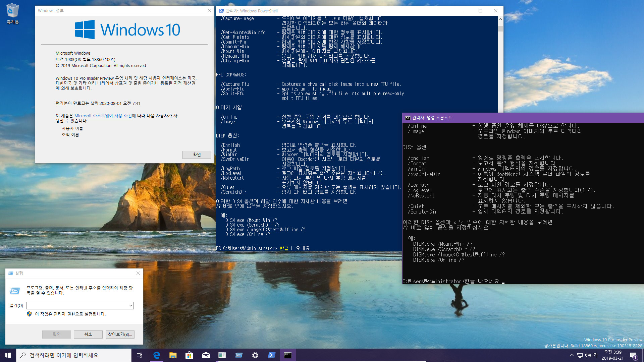The height and width of the screenshot is (362, 644).
Task: Click PowerShell window title icon
Action: click(221, 11)
